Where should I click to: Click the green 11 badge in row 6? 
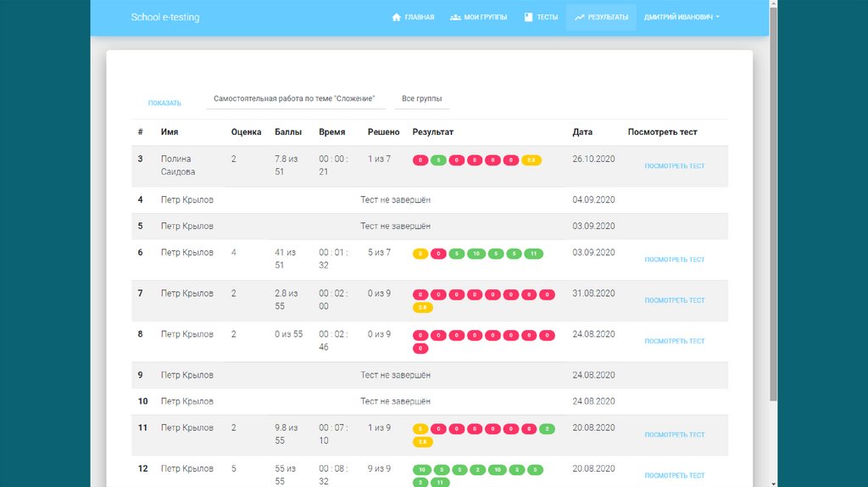tap(532, 254)
